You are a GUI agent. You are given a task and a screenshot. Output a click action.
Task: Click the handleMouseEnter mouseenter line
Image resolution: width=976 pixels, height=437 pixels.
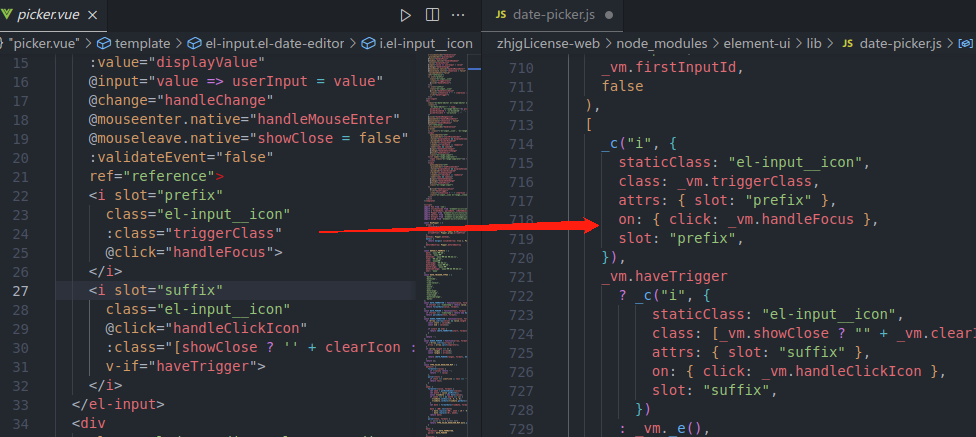[x=244, y=120]
